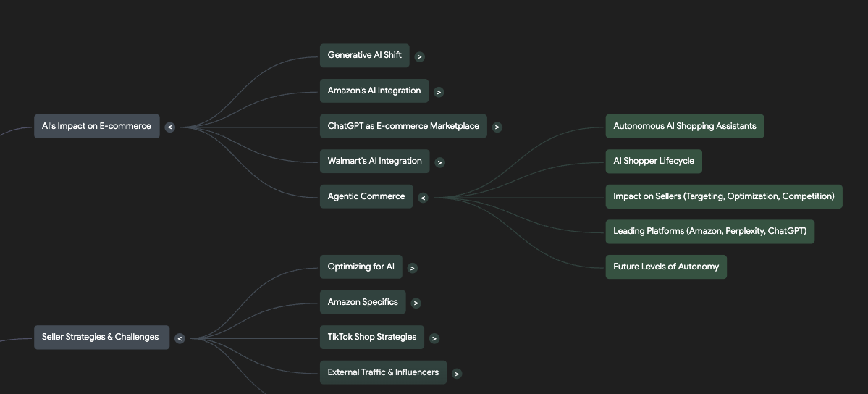The height and width of the screenshot is (394, 868).
Task: Expand Walmart's AI Integration chevron
Action: tap(439, 162)
